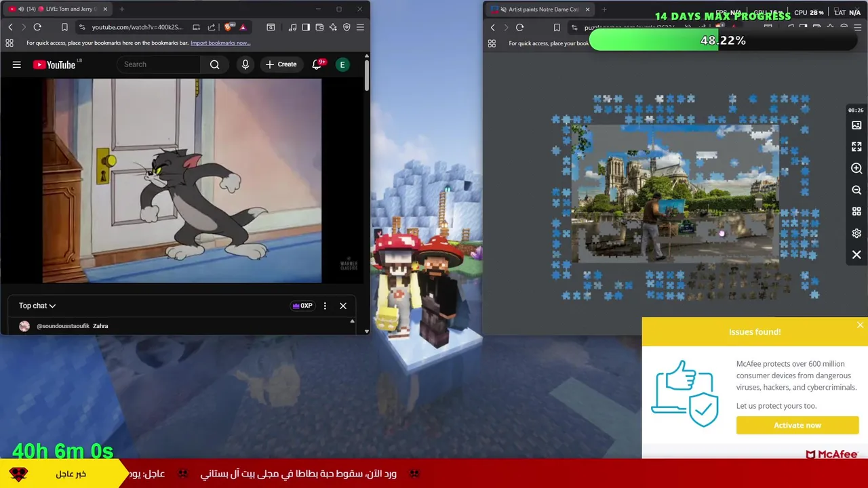The height and width of the screenshot is (488, 868).
Task: Click the YouTube search magnifier button
Action: tap(214, 64)
